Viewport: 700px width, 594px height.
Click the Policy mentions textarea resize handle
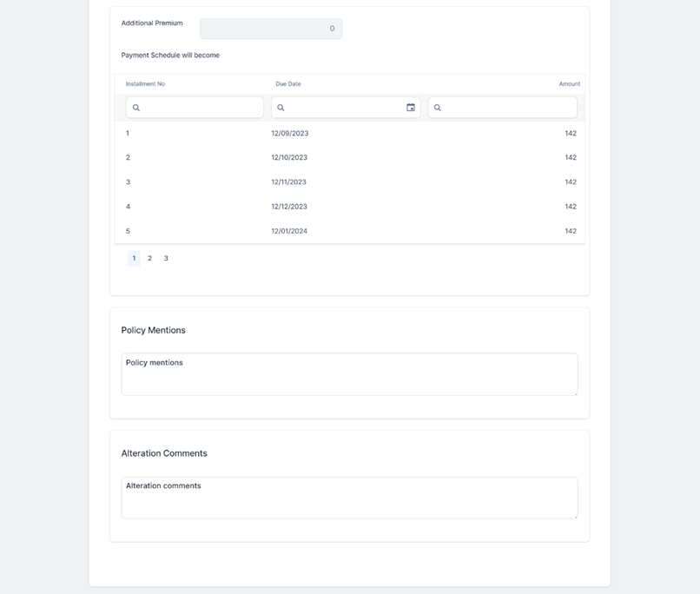pos(574,393)
